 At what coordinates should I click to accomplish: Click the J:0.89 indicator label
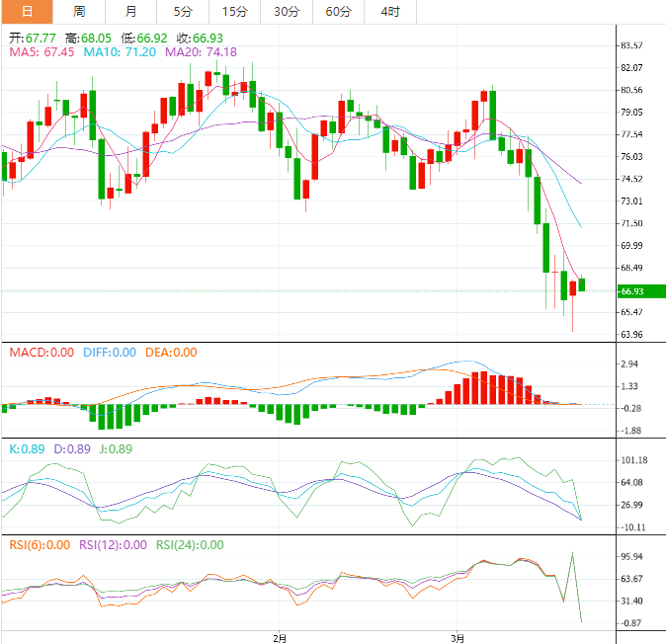coord(116,449)
